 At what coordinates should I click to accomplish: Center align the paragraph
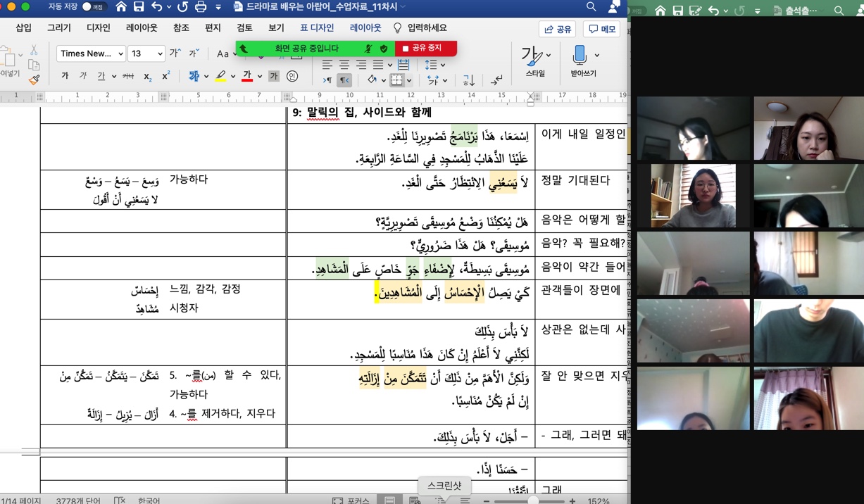344,65
